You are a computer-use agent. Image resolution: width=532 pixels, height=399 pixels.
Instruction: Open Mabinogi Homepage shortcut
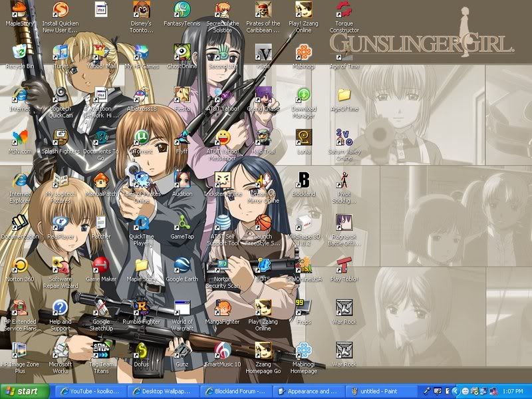[304, 350]
